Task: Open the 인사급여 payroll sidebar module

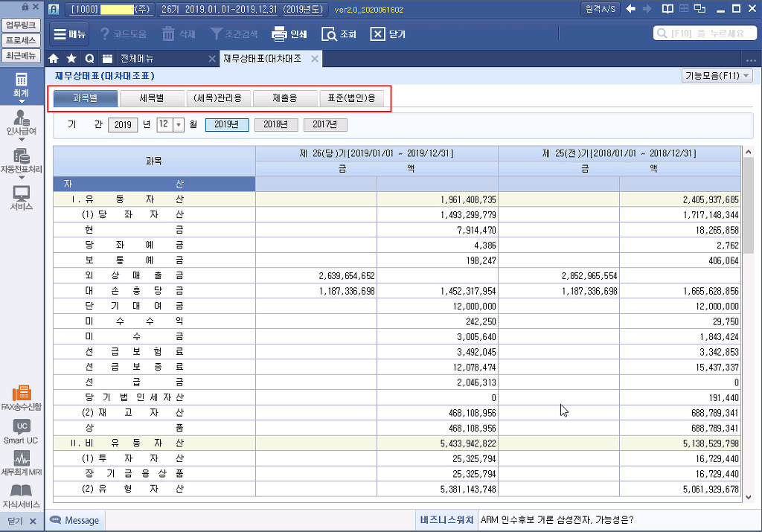Action: click(21, 122)
